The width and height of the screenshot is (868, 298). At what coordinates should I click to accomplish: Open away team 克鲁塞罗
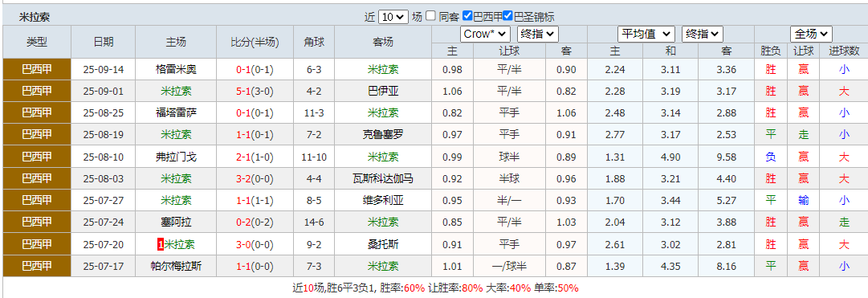tap(383, 135)
